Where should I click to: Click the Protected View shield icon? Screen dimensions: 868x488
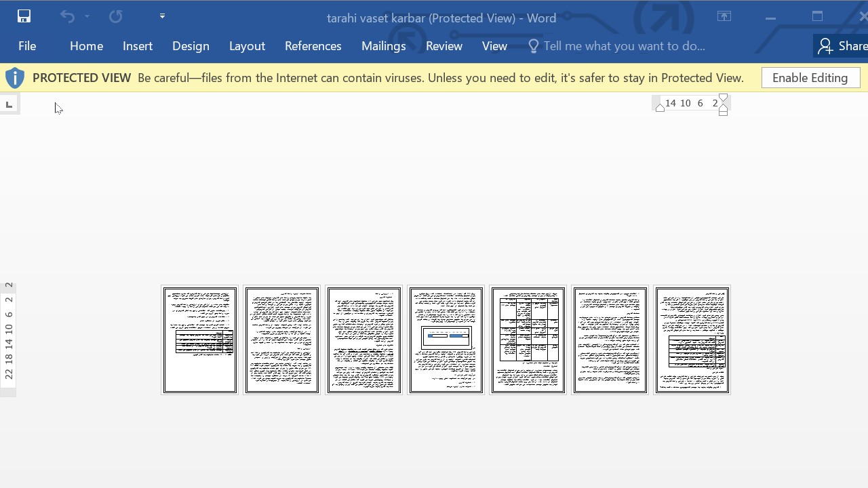pos(15,78)
